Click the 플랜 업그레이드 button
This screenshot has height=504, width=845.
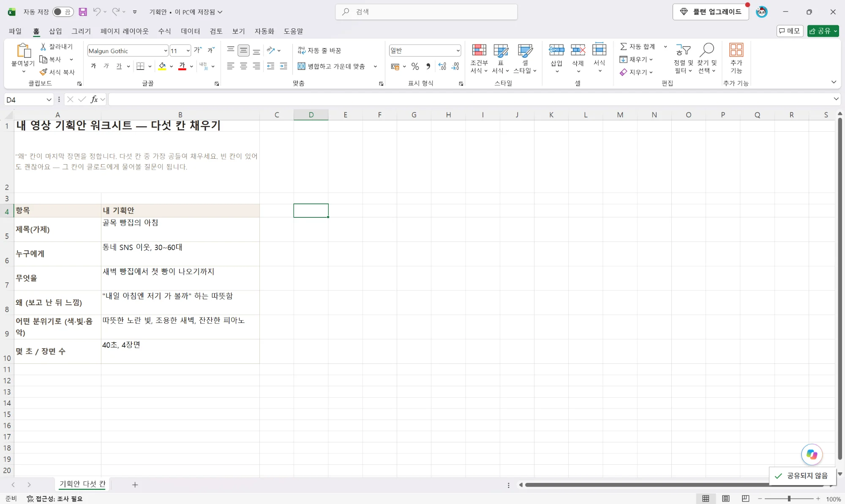pos(711,12)
